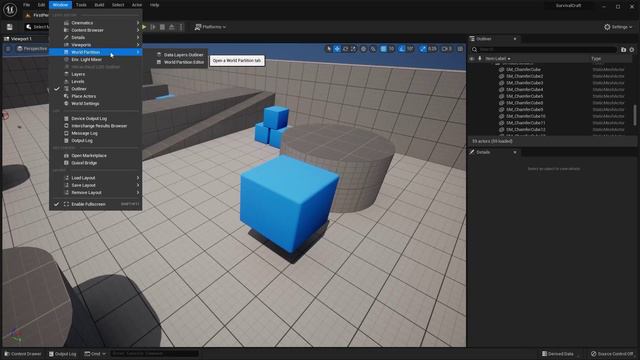The image size is (640, 360).
Task: Click Place Actors in Window menu
Action: 96,96
